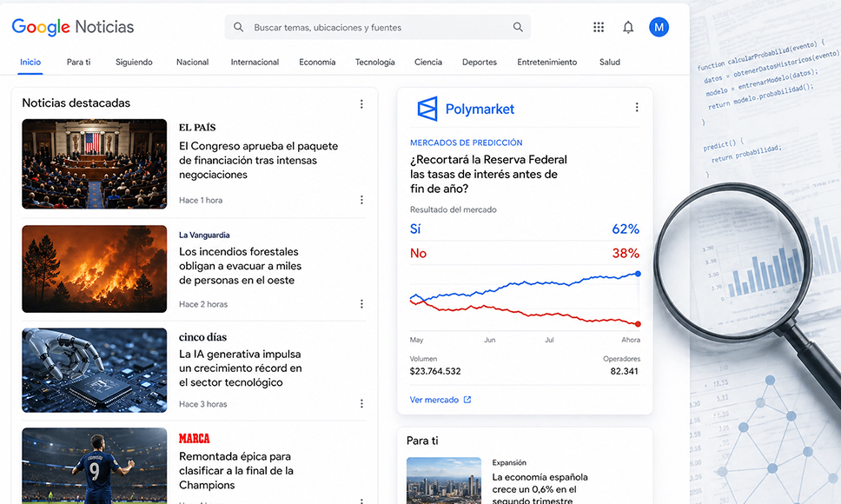Switch to the Para ti tab
The height and width of the screenshot is (504, 841).
(x=78, y=63)
